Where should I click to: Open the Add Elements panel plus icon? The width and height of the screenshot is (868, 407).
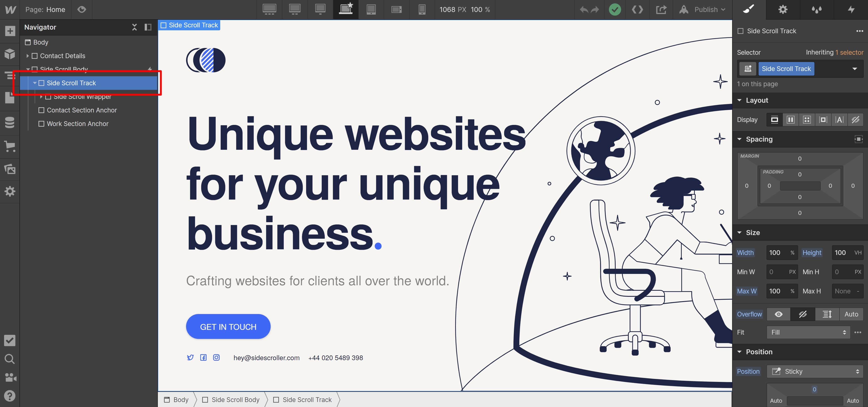(10, 31)
